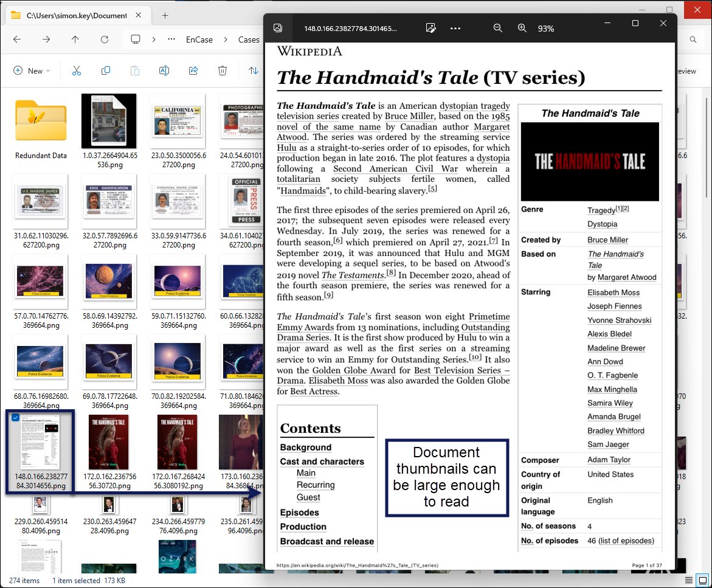Refresh the Explorer folder view
The height and width of the screenshot is (588, 712).
point(105,40)
